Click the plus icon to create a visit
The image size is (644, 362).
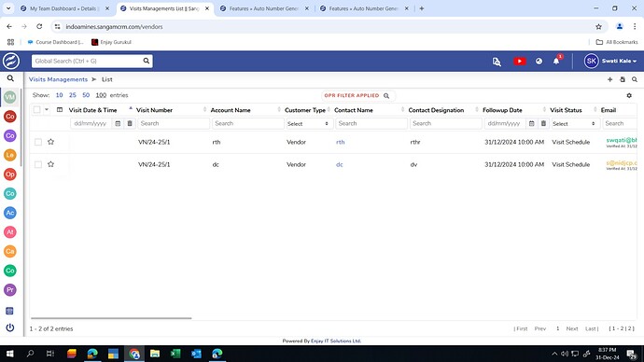tap(609, 79)
